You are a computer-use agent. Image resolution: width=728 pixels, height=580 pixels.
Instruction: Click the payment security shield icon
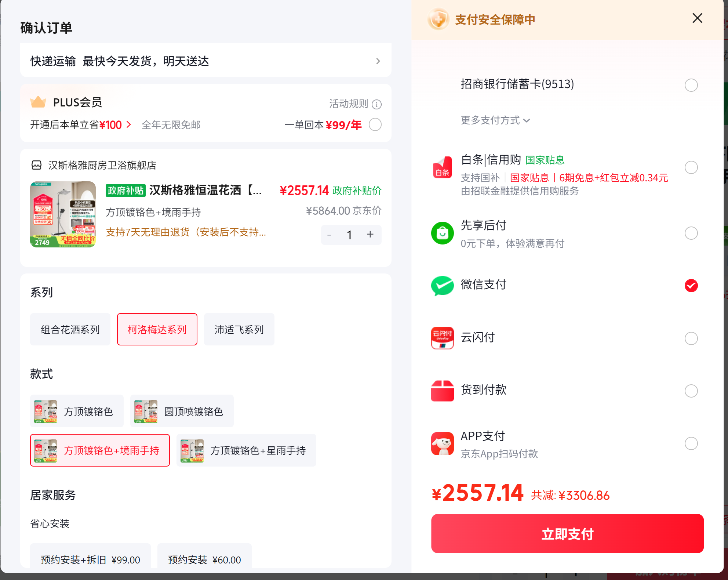438,19
